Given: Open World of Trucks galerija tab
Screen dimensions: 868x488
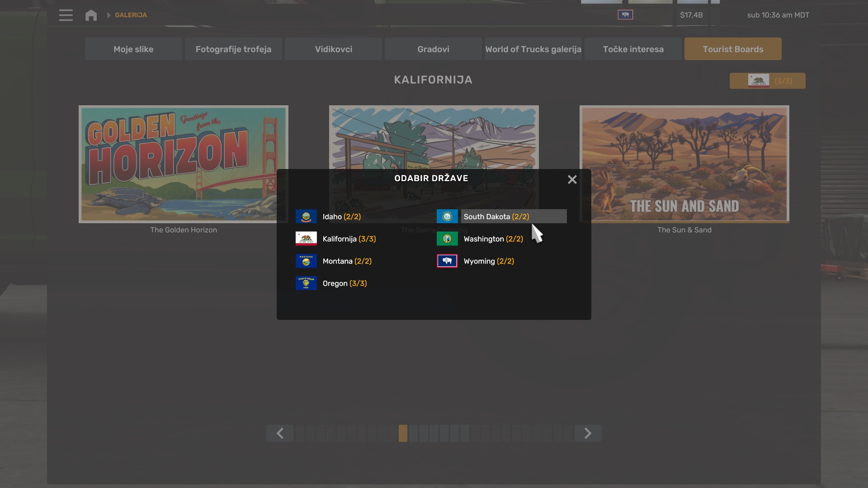Looking at the screenshot, I should 533,49.
